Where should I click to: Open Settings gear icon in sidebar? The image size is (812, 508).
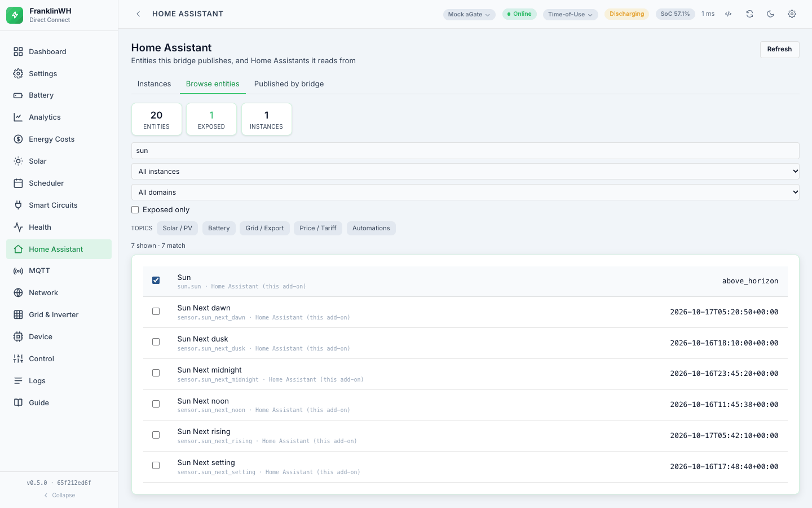[18, 73]
